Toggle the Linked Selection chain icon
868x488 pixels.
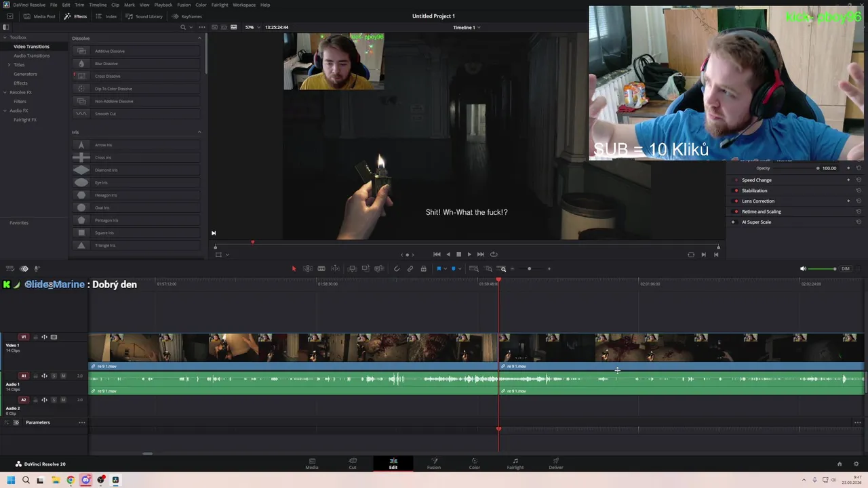410,269
